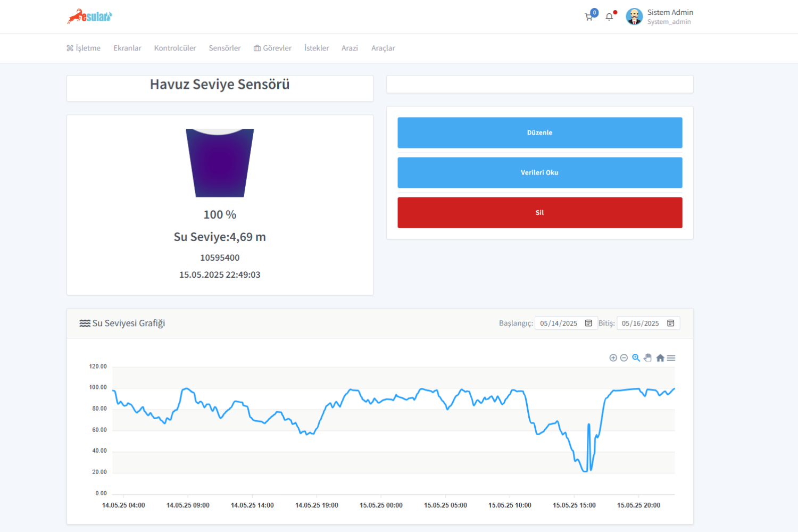Open the chart hamburger menu icon

671,358
